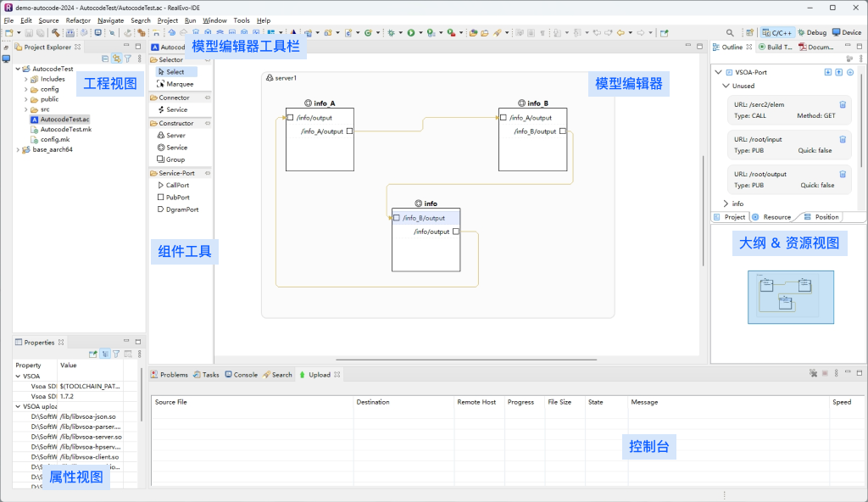Toggle Show Categories in Properties view
868x502 pixels.
(x=104, y=354)
